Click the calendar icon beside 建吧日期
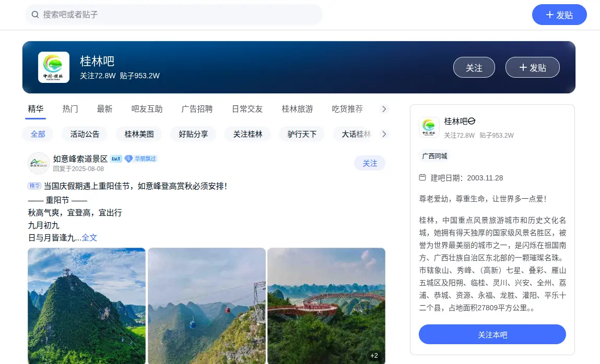This screenshot has width=600, height=364. coord(422,177)
